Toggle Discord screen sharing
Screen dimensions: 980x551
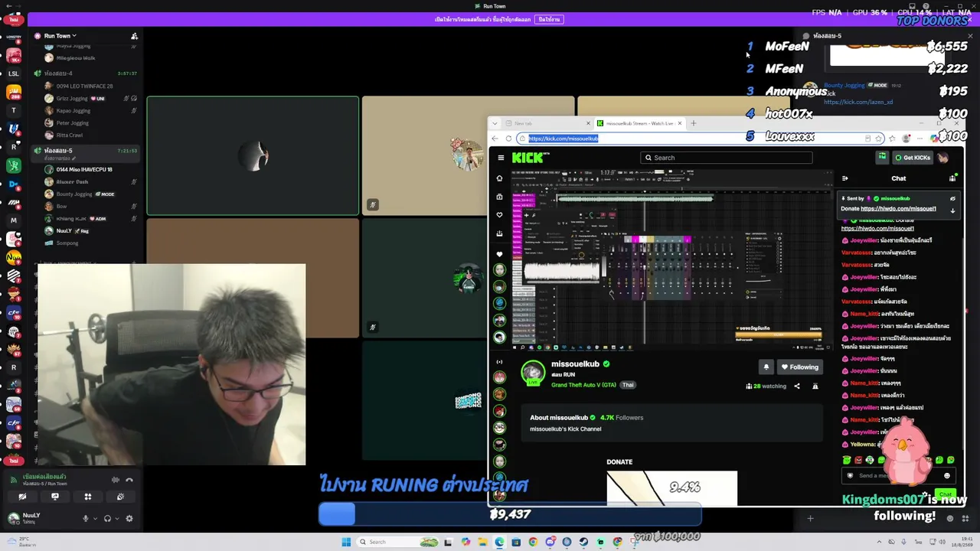pyautogui.click(x=54, y=497)
